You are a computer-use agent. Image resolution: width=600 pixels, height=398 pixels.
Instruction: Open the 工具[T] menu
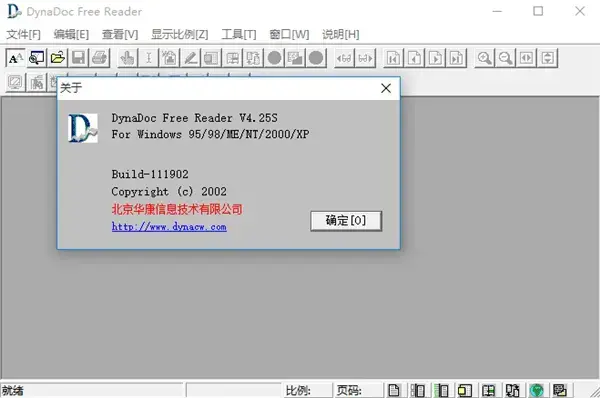pyautogui.click(x=239, y=34)
